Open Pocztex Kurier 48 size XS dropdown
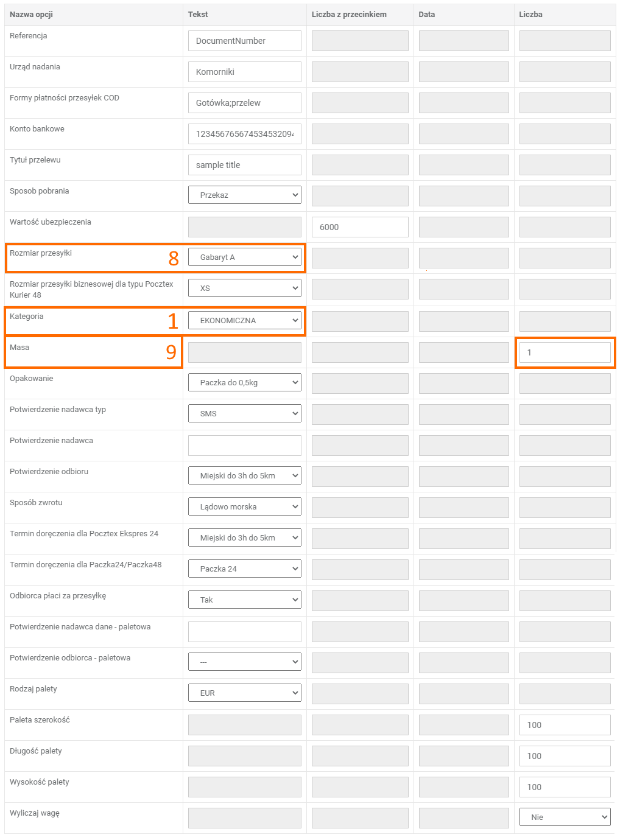The image size is (623, 840). tap(244, 289)
